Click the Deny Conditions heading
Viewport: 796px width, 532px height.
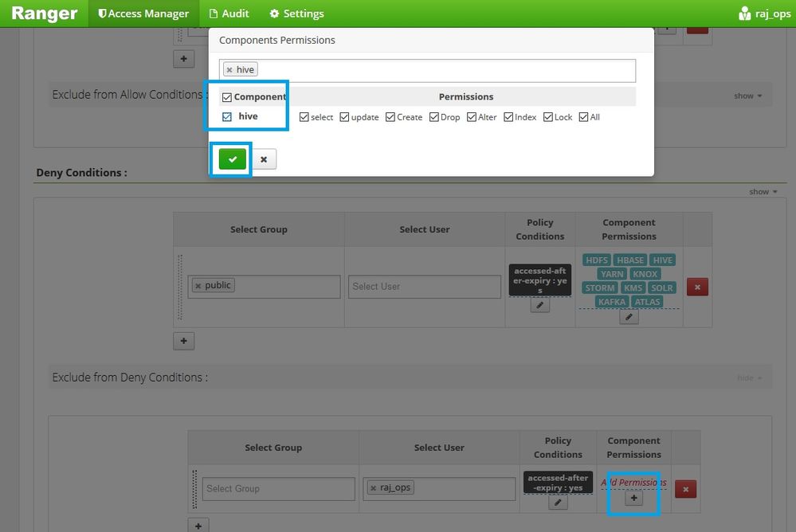tap(82, 173)
